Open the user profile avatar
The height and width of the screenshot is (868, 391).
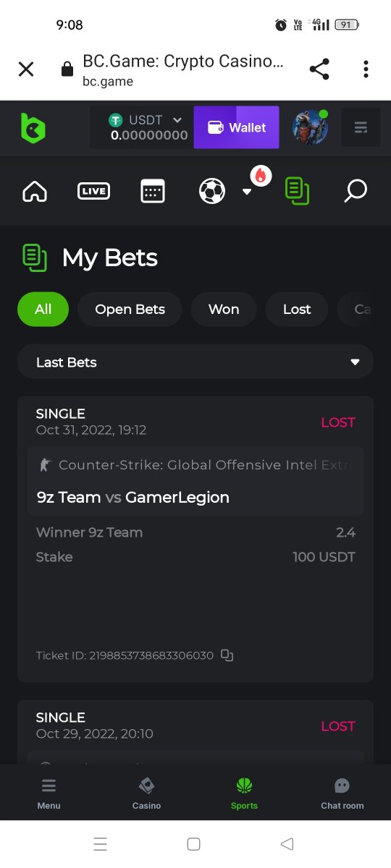click(311, 127)
